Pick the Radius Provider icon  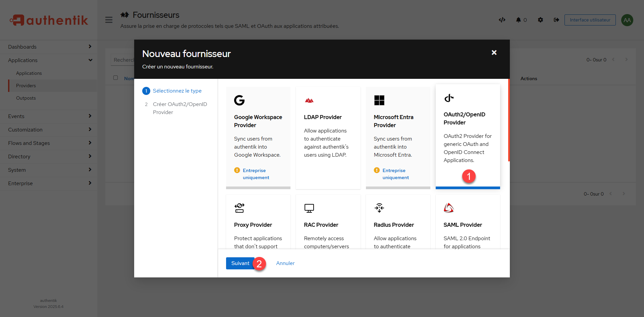point(379,208)
